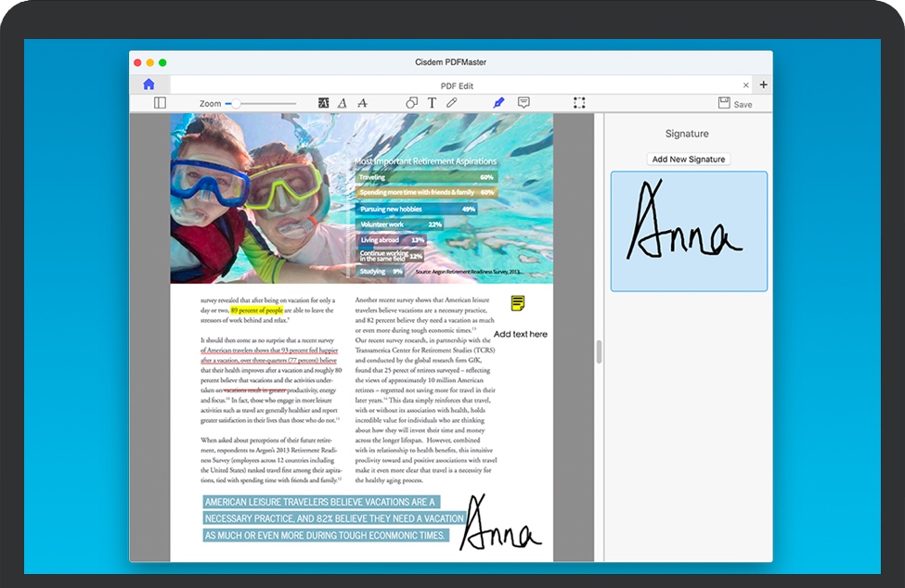
Task: Choose the shapes tool
Action: coord(412,103)
